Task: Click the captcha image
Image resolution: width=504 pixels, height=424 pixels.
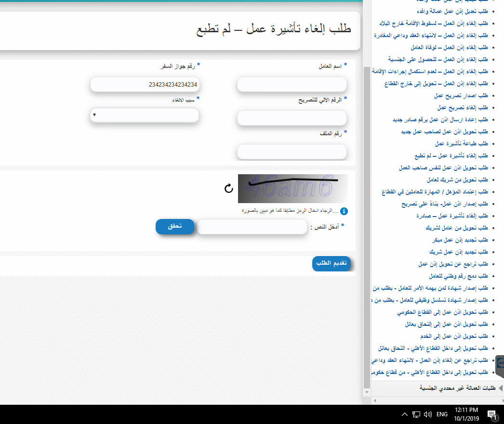Action: pos(293,188)
